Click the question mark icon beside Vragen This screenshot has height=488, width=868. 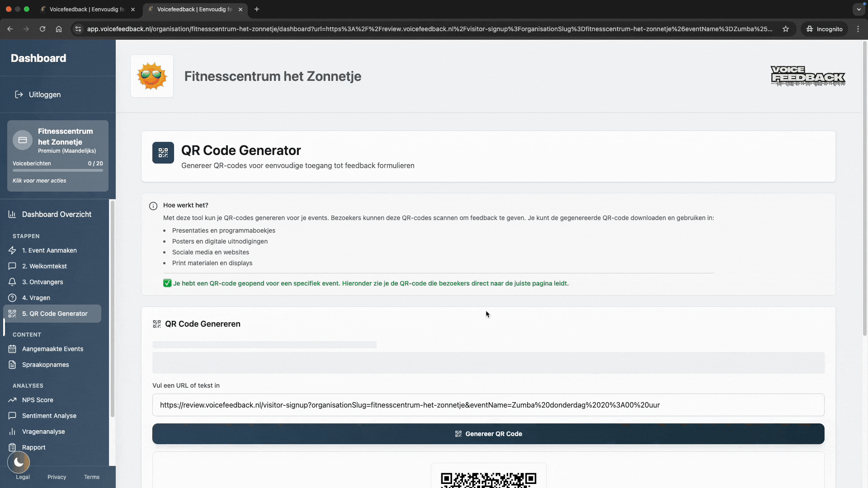12,298
